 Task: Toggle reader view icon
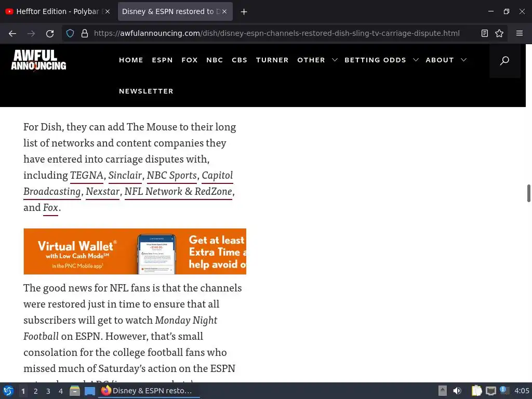pyautogui.click(x=485, y=33)
